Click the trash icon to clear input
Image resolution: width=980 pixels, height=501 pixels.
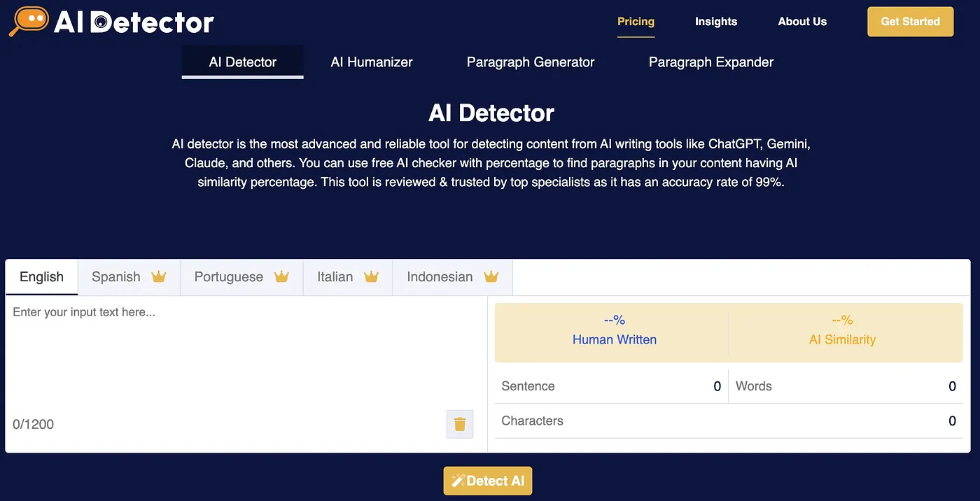point(460,424)
